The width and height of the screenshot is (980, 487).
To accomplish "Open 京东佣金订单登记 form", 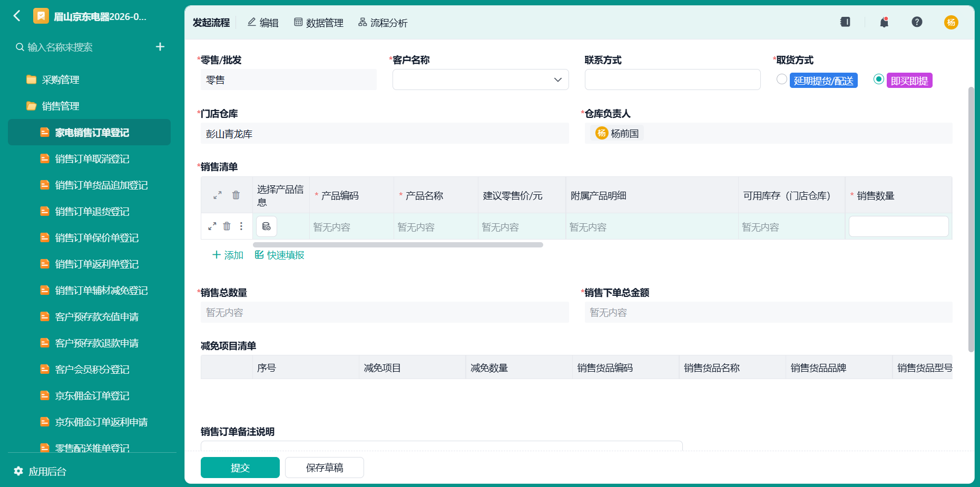I will pyautogui.click(x=89, y=395).
